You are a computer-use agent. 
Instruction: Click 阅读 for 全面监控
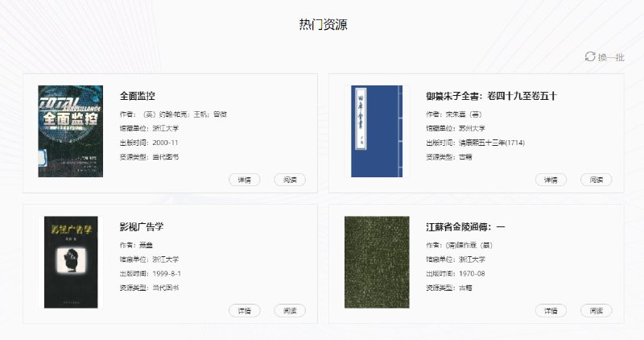coord(290,180)
